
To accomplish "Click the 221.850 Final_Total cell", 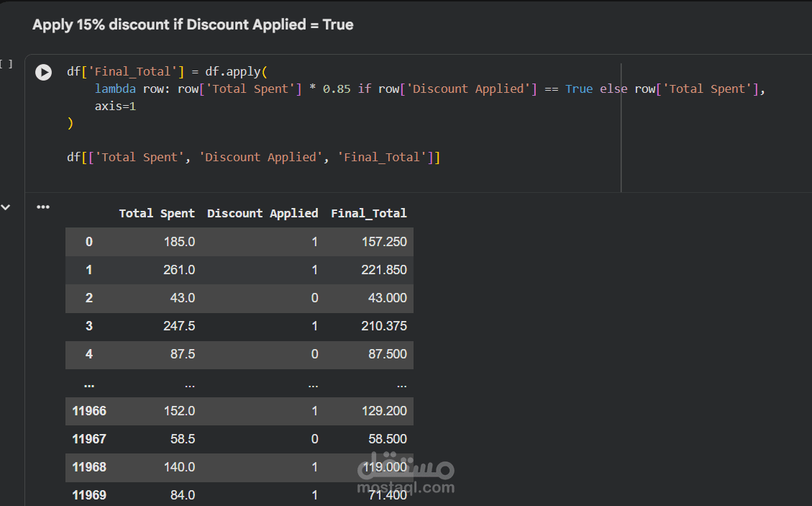I will [383, 270].
